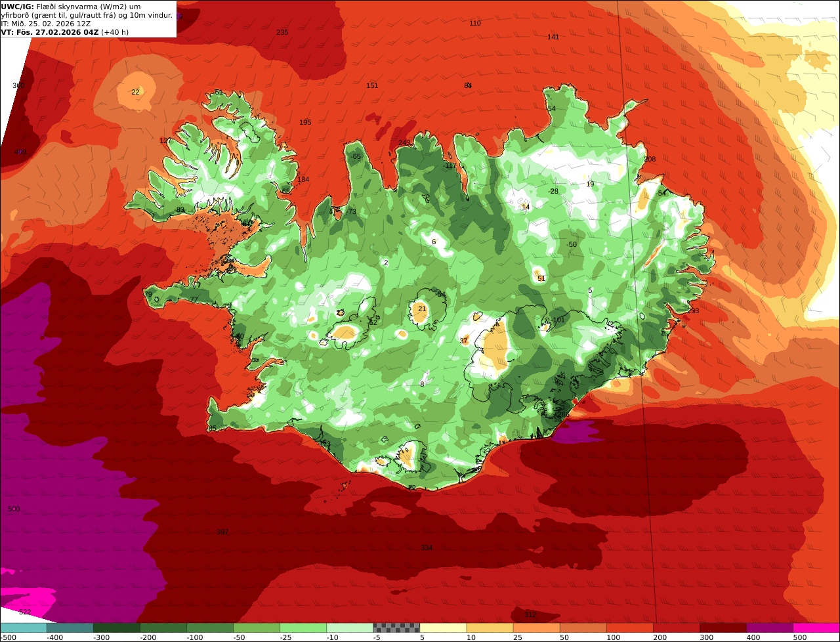840x642 pixels.
Task: Click the '522' value in magenta area
Action: point(25,612)
